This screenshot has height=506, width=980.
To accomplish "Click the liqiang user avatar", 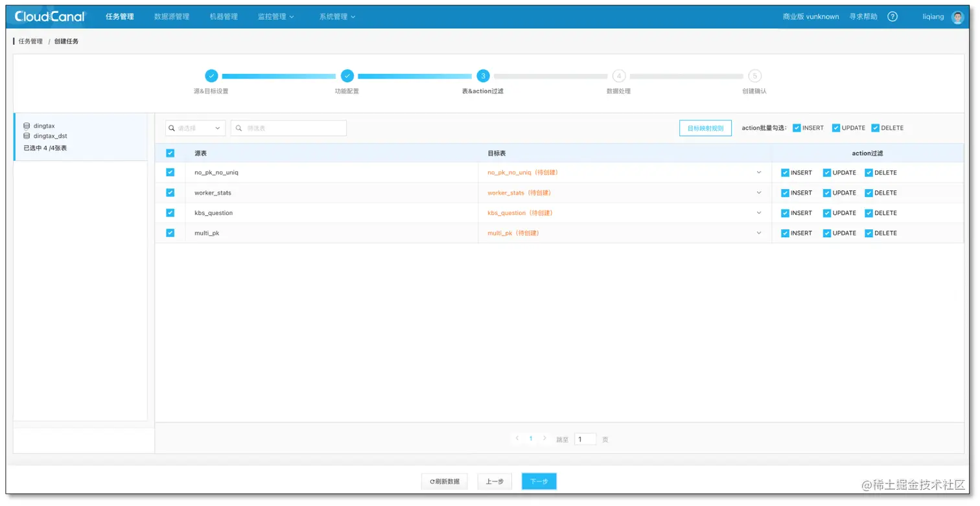I will click(958, 17).
